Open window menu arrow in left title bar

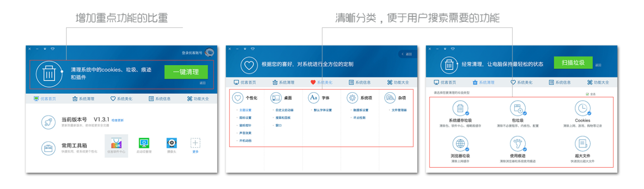click(x=45, y=48)
